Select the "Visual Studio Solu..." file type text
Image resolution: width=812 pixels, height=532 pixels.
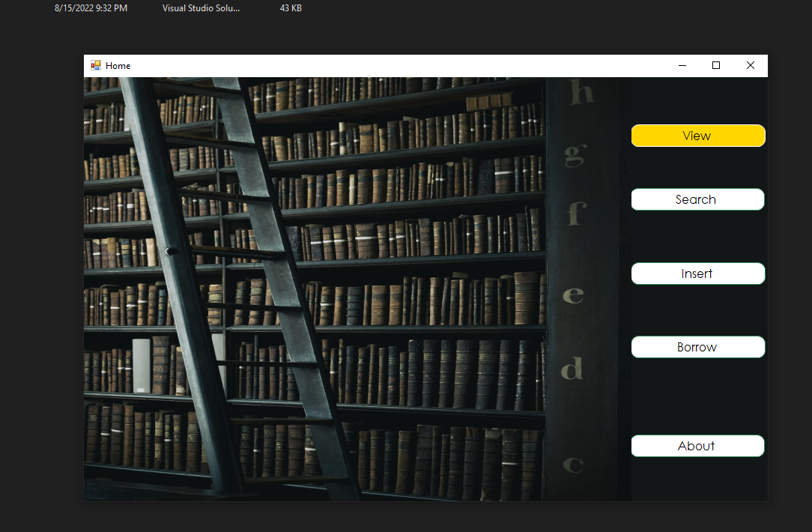pyautogui.click(x=201, y=8)
